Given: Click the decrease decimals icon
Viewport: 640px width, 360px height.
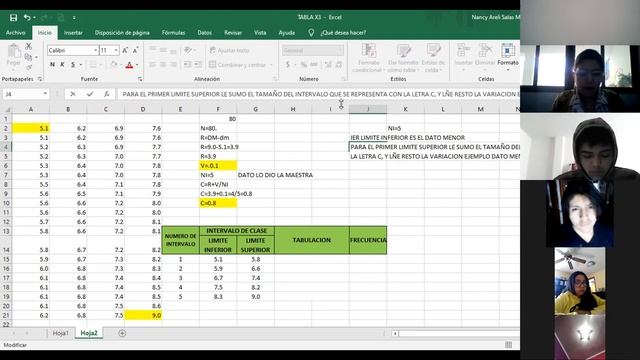Looking at the screenshot, I should [x=338, y=64].
